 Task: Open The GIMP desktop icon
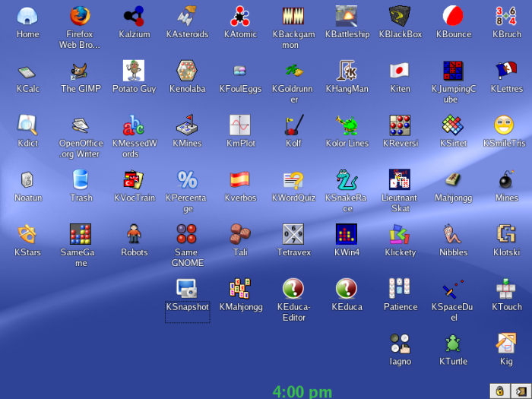click(81, 71)
